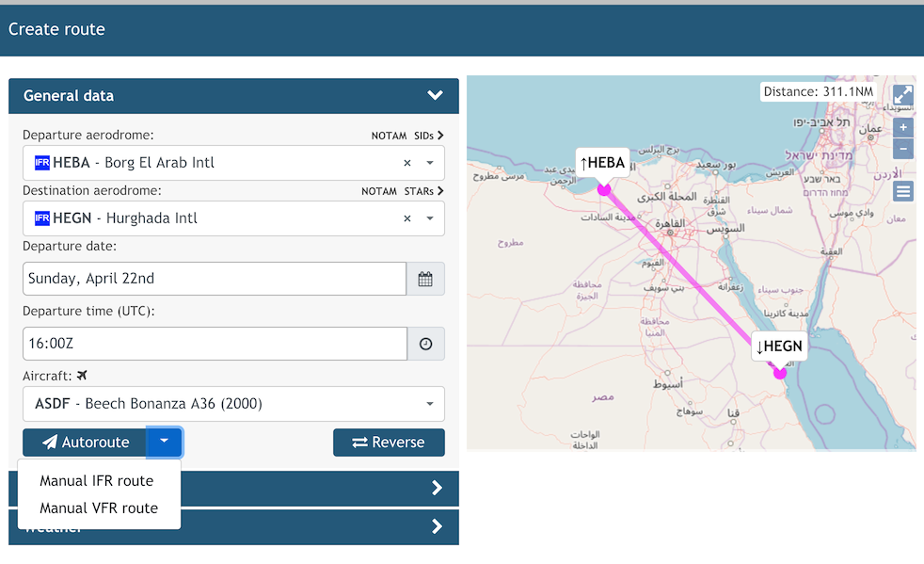Viewport: 924px width, 564px height.
Task: Clear the HEBA departure aerodrome selection
Action: [407, 163]
